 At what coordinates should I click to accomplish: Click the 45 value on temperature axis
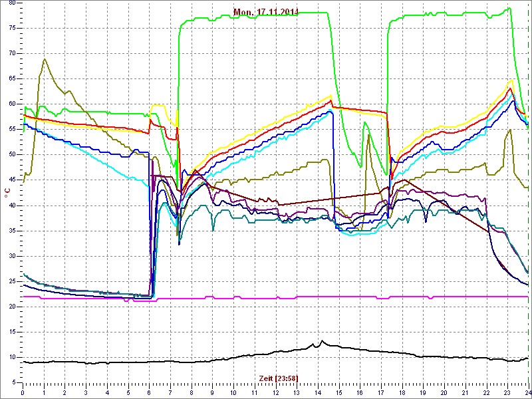11,180
